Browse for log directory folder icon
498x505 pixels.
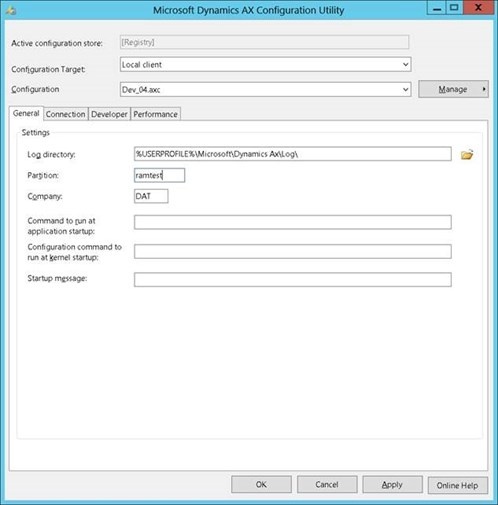click(467, 155)
